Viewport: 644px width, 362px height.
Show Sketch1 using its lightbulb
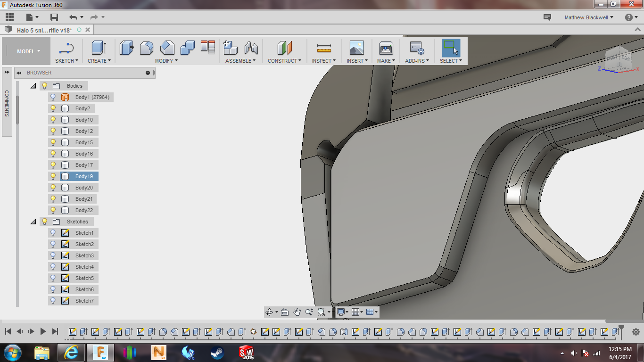click(53, 233)
